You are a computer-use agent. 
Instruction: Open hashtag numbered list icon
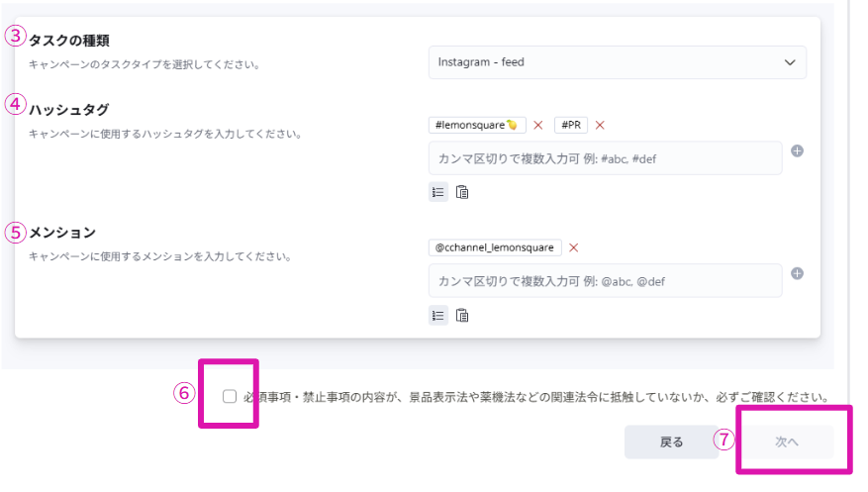pos(437,192)
